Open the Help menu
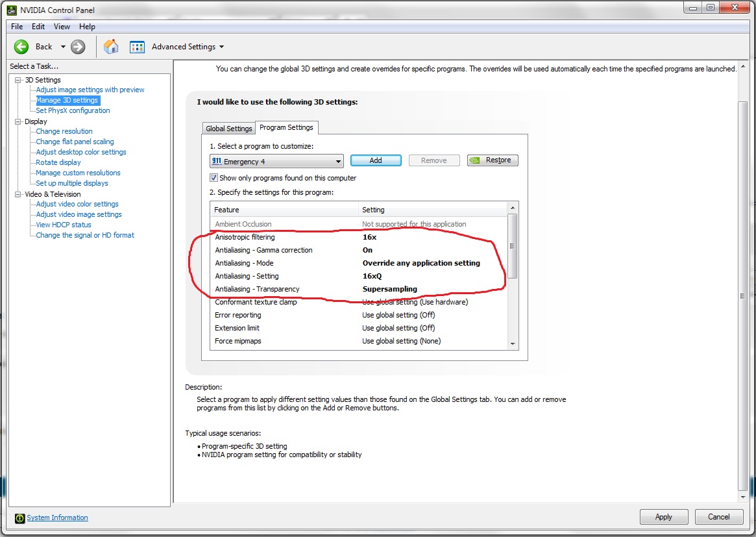Viewport: 756px width, 537px height. (x=87, y=27)
